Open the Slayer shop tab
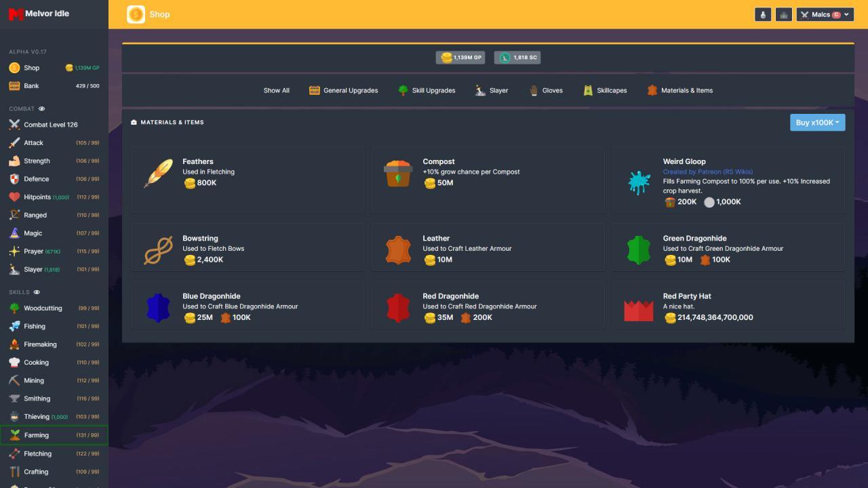 point(491,90)
